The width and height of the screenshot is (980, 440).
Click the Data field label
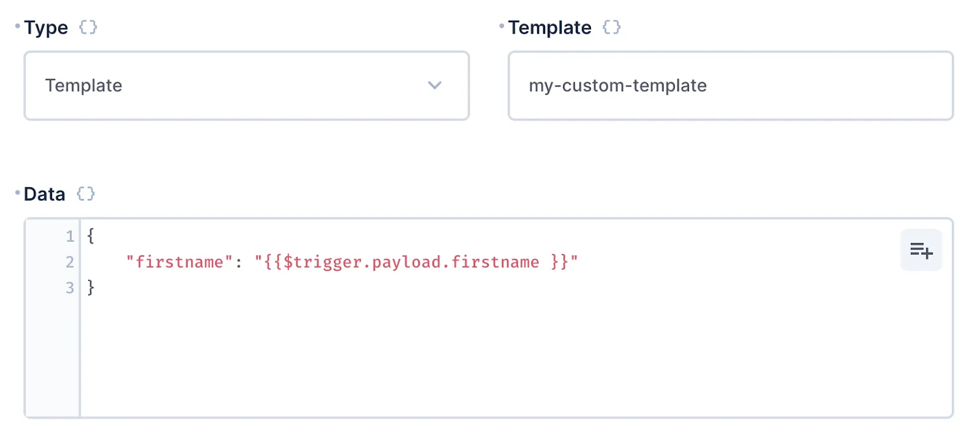44,194
